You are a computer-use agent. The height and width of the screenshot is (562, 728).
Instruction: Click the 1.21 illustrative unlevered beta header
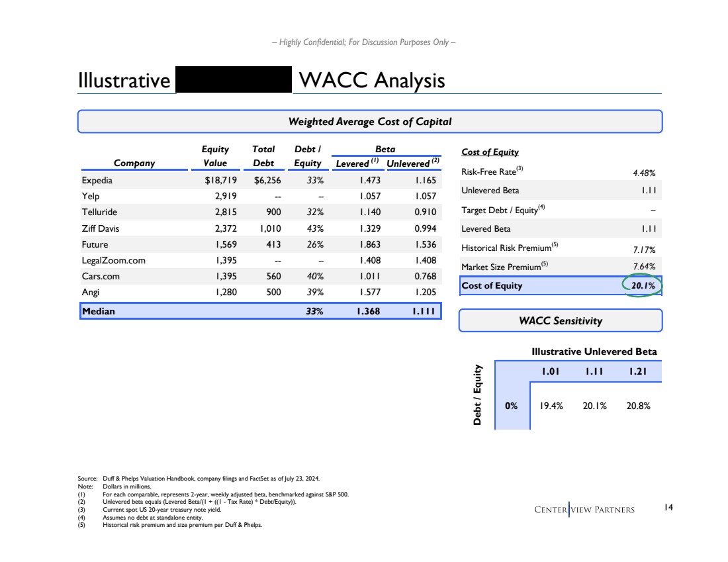pos(638,371)
